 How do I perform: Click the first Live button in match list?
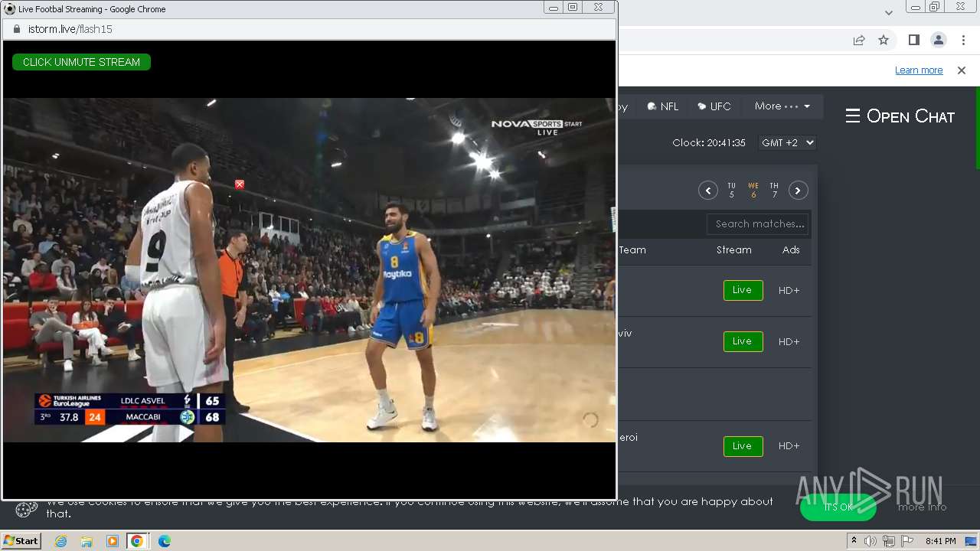743,290
